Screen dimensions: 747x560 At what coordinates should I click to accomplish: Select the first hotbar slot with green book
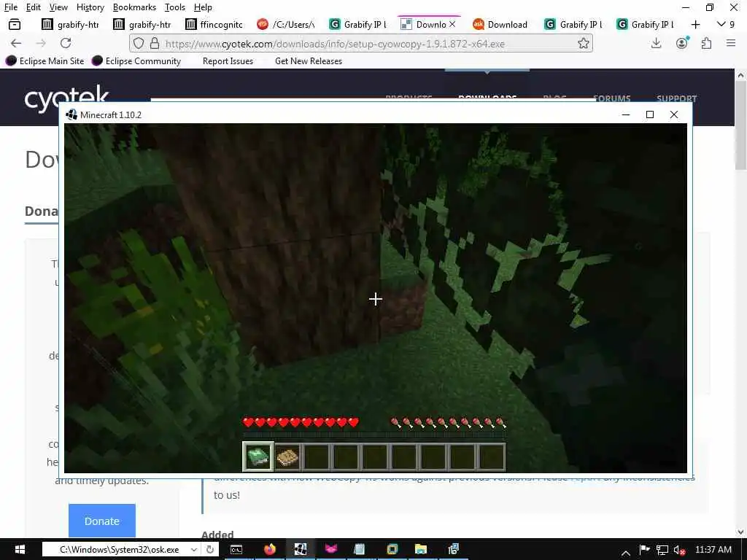pyautogui.click(x=258, y=456)
